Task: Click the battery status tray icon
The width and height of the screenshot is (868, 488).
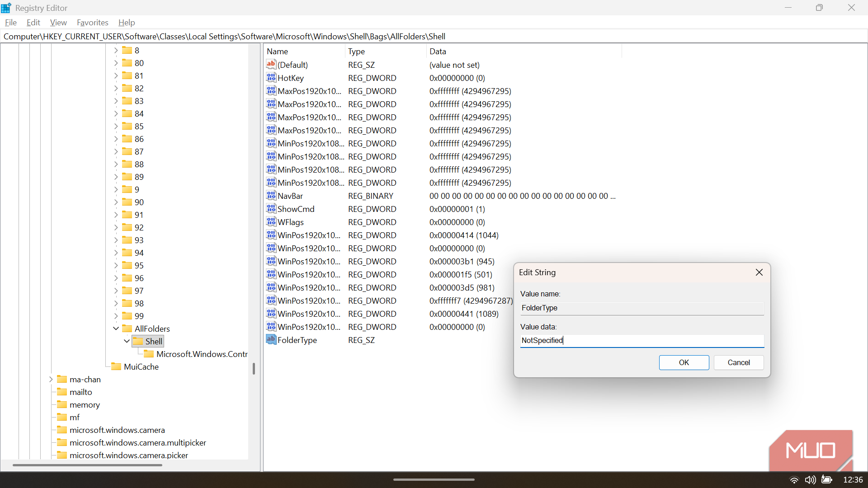Action: (x=827, y=480)
